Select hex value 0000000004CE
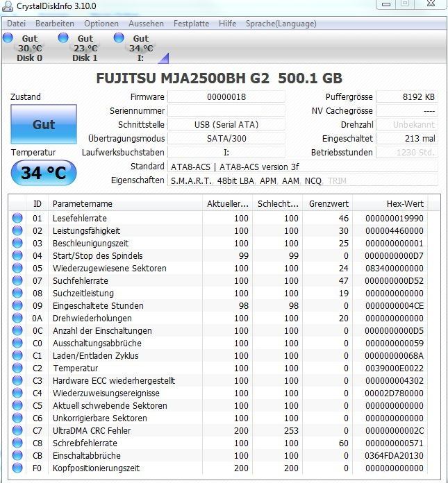 pos(394,306)
